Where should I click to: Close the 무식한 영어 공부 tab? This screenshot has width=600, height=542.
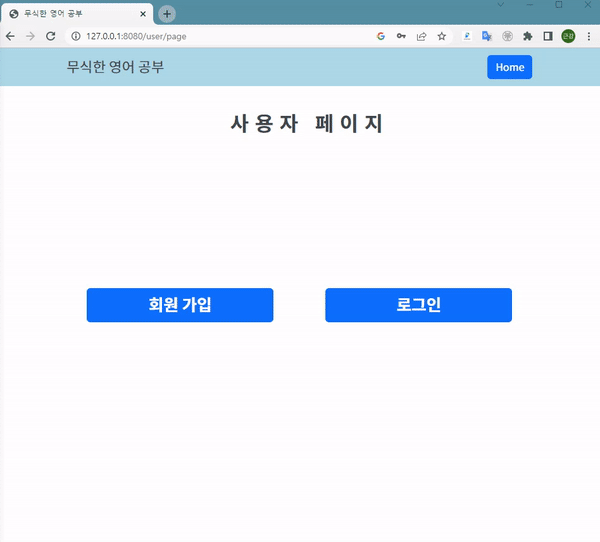click(x=143, y=14)
